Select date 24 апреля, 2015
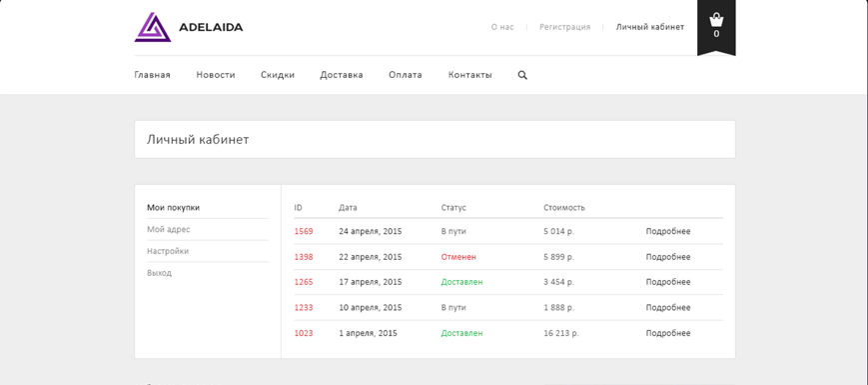 371,232
